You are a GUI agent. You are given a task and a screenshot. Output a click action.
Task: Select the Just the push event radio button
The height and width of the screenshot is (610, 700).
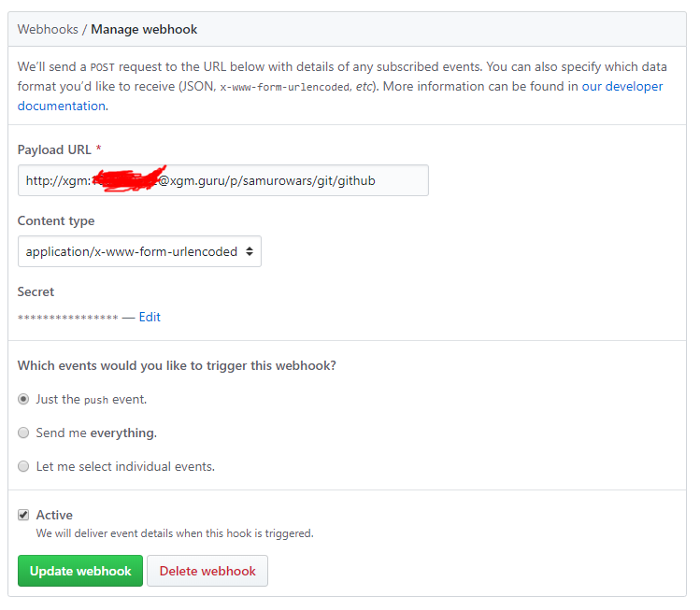(23, 399)
